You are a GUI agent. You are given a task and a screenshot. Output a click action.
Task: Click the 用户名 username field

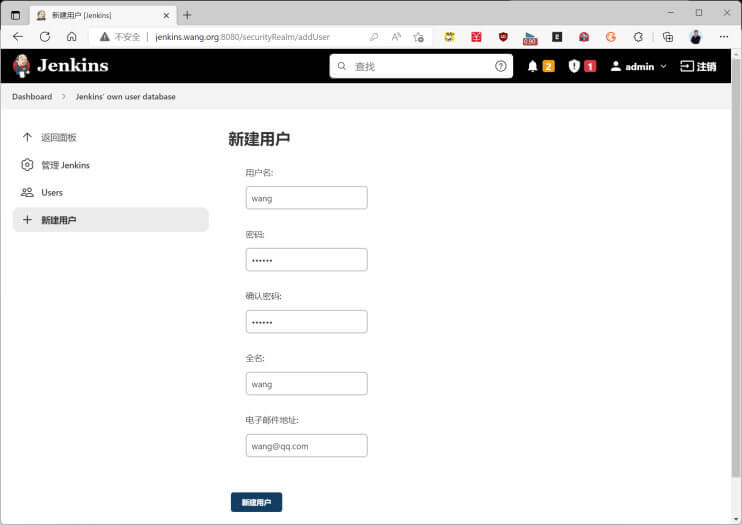(307, 198)
